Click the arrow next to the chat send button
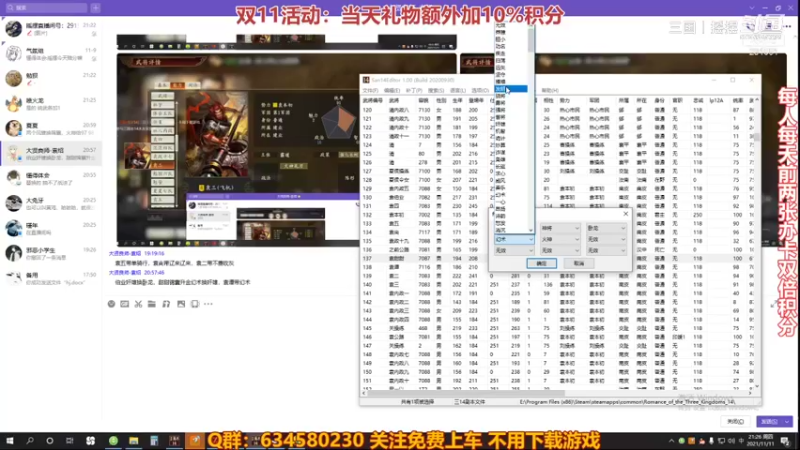This screenshot has height=450, width=800. pos(788,421)
